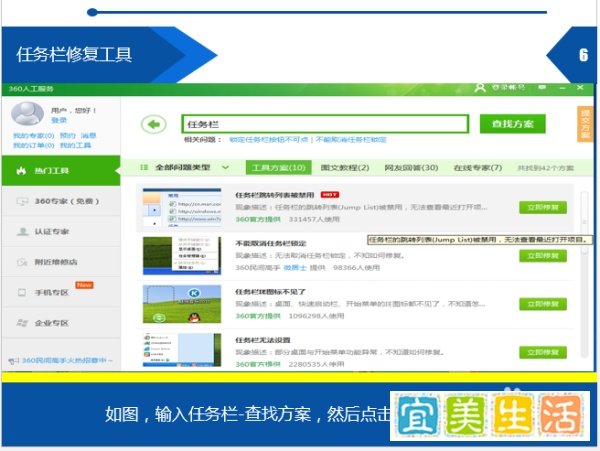Open thumbnail of 不能取消任务栏锁定 result

pyautogui.click(x=182, y=256)
